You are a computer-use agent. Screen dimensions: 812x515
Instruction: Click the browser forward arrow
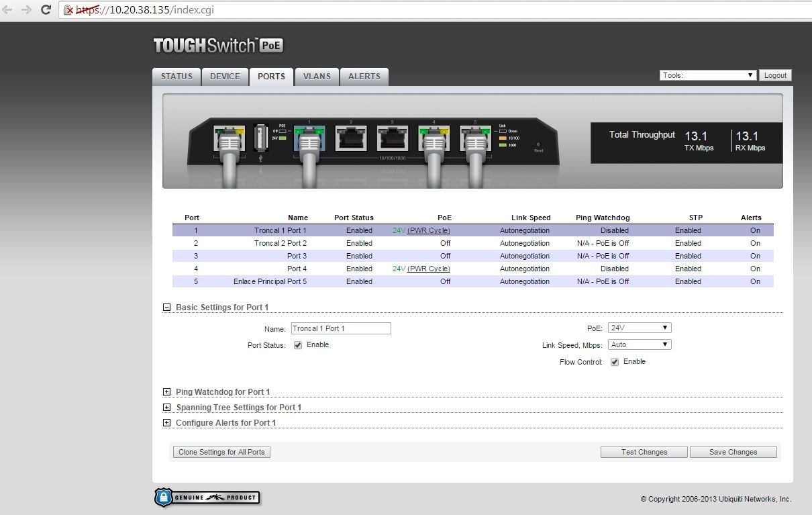pyautogui.click(x=26, y=10)
